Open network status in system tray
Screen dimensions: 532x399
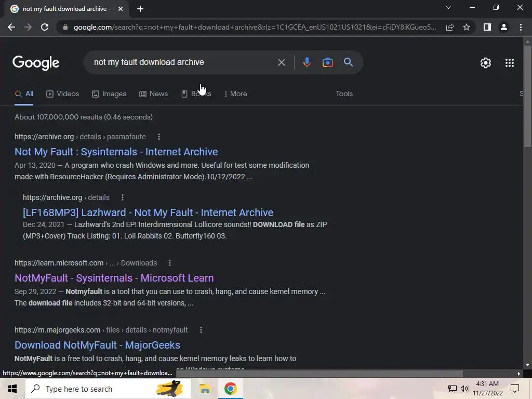453,389
